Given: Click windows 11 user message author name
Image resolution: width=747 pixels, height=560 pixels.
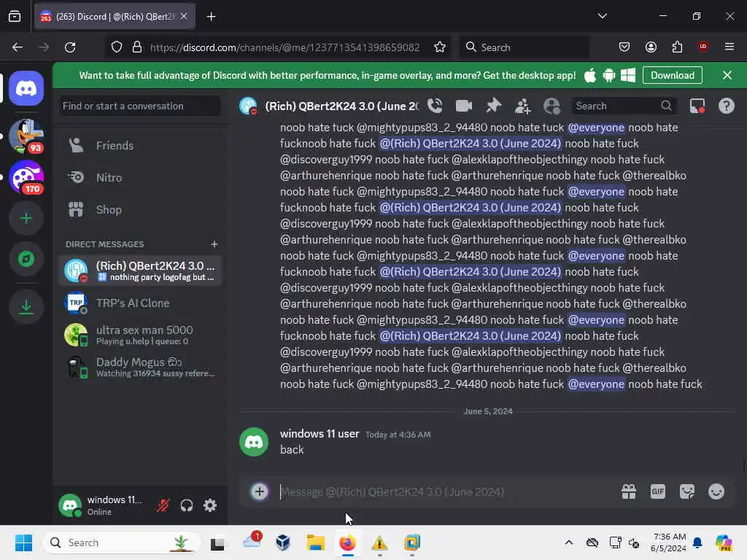Looking at the screenshot, I should (320, 434).
